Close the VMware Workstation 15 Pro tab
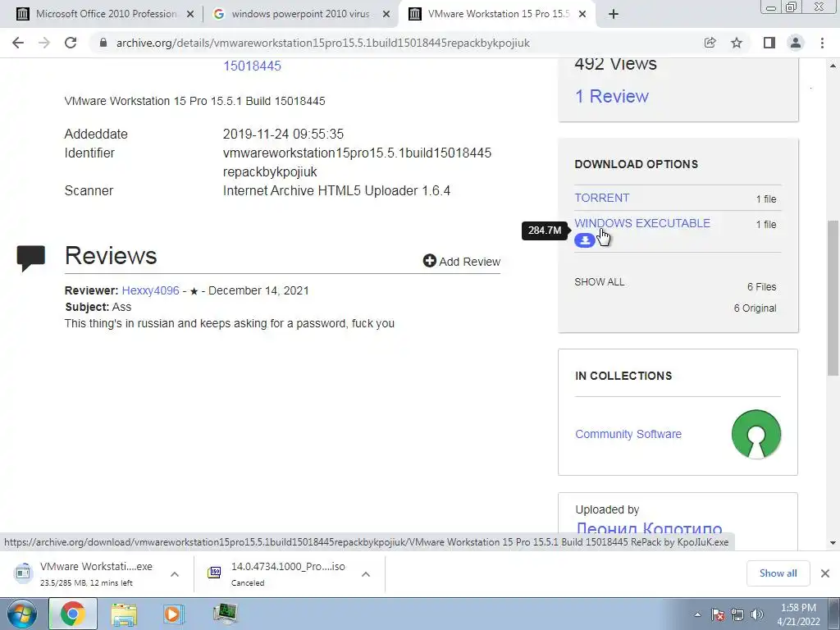 (583, 15)
